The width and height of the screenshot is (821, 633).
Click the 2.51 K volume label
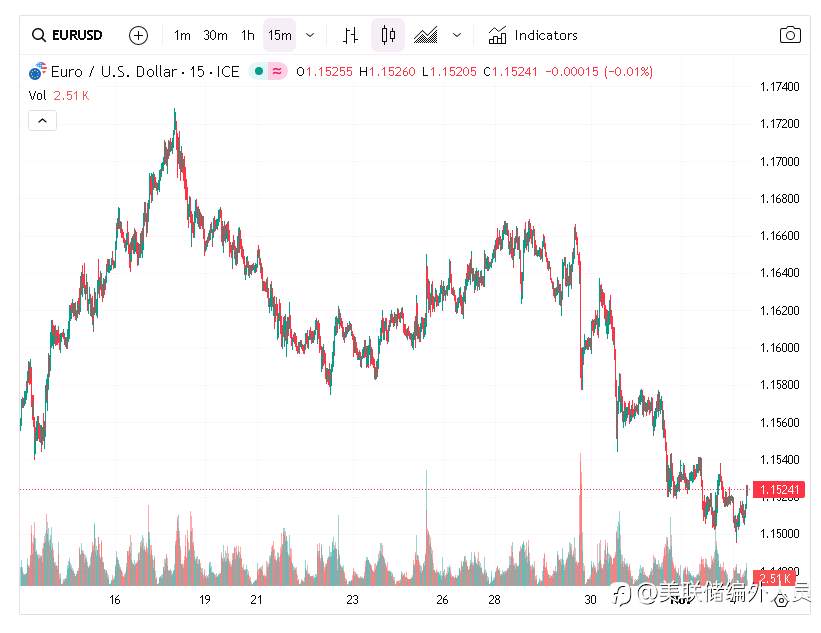click(x=774, y=578)
